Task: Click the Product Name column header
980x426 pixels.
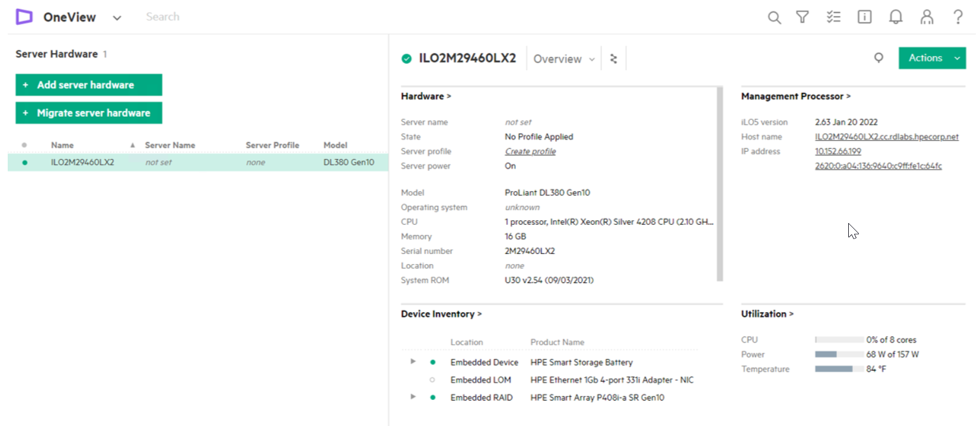Action: (557, 342)
